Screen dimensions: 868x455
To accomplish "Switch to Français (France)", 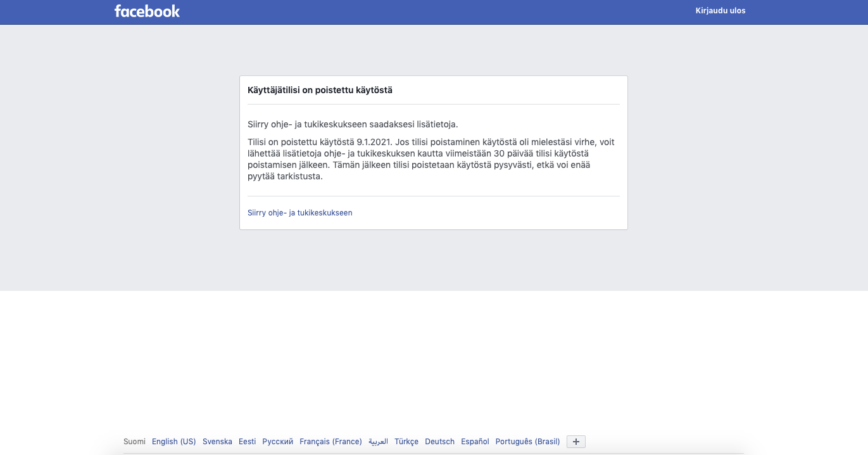I will tap(330, 442).
